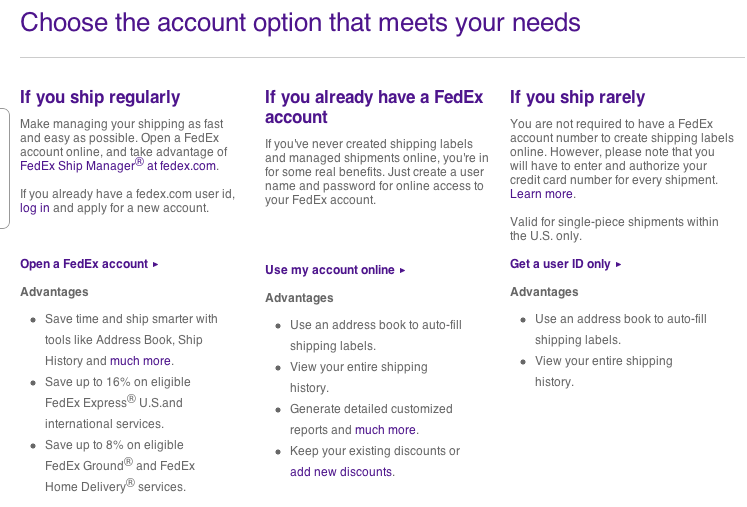Click Advantages label under Open a FedEx account
Image resolution: width=747 pixels, height=507 pixels.
(54, 292)
